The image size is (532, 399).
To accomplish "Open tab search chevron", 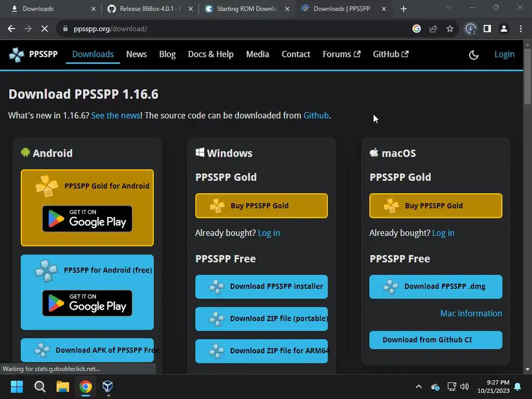I will (448, 7).
